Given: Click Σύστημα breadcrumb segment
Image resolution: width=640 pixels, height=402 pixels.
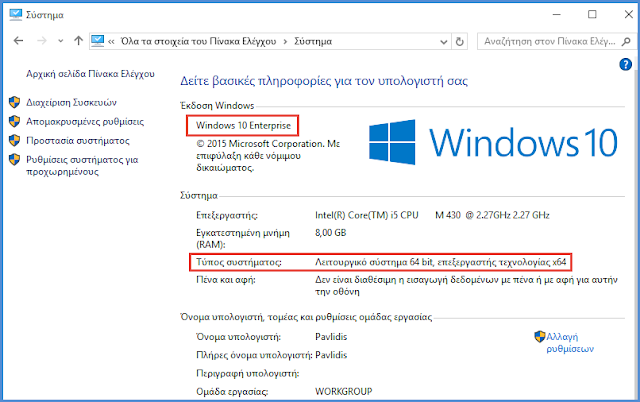Looking at the screenshot, I should pyautogui.click(x=313, y=41).
